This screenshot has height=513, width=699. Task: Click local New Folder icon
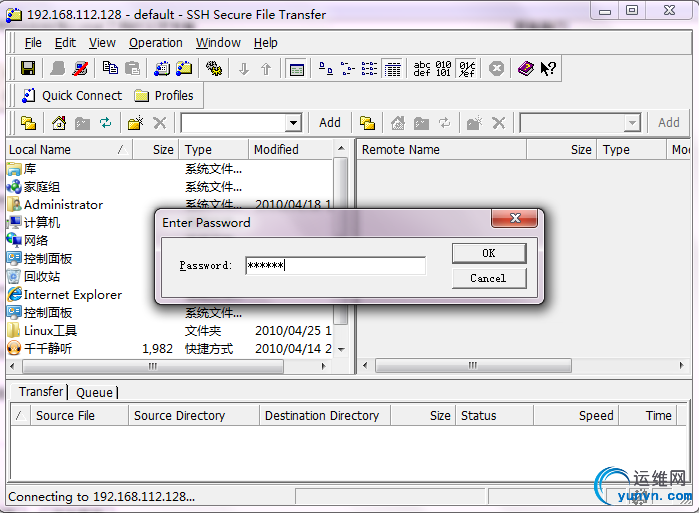(x=136, y=123)
